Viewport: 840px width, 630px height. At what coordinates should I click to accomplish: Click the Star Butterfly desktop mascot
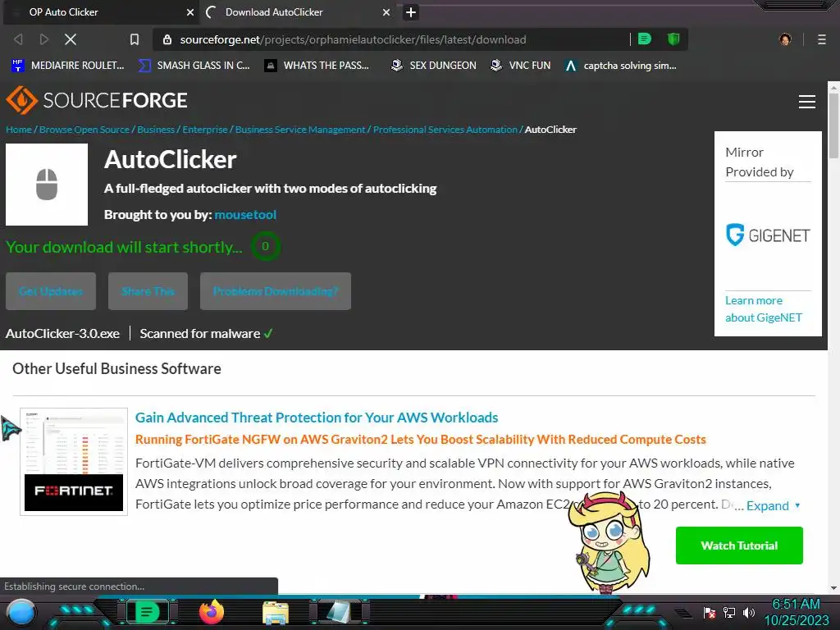coord(609,542)
